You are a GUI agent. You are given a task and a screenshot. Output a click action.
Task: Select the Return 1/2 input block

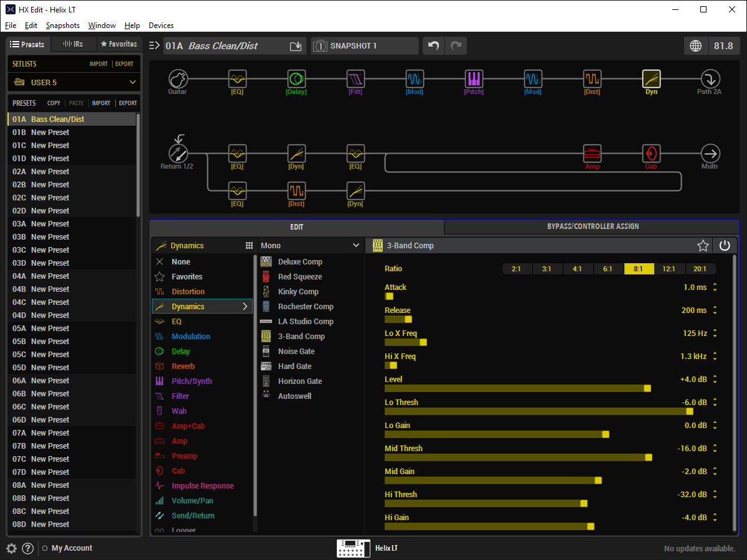click(x=178, y=153)
